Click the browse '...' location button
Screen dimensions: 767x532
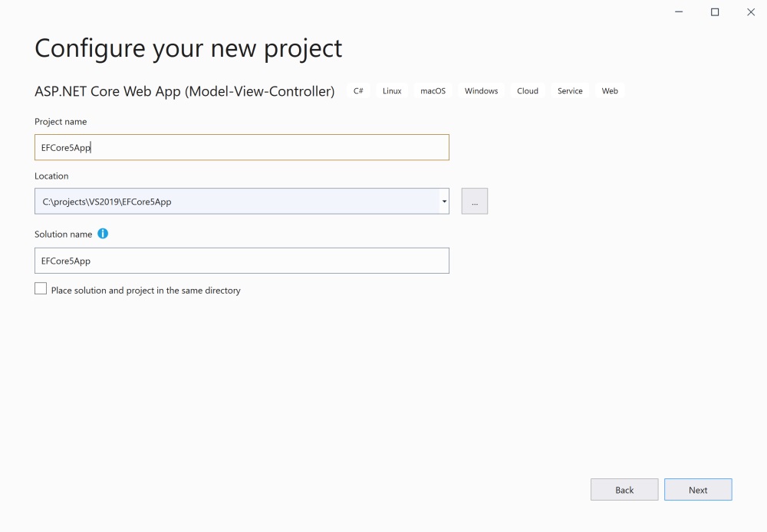475,201
